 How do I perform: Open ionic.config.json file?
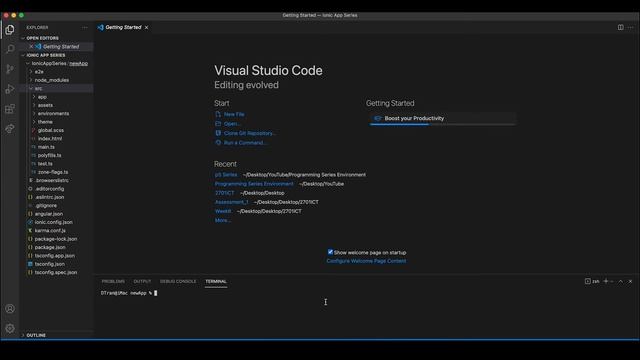click(53, 222)
